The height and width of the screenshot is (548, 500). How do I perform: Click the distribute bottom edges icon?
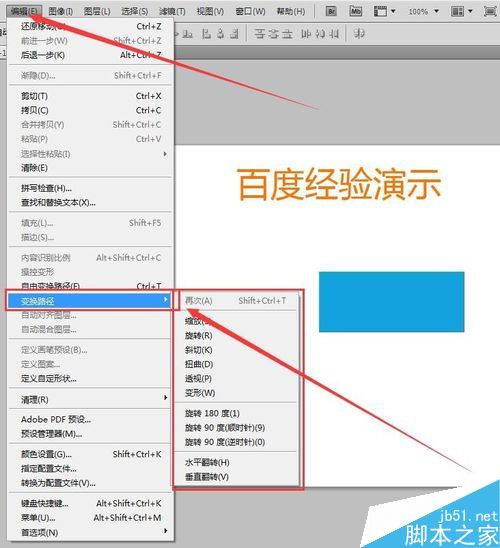click(287, 34)
